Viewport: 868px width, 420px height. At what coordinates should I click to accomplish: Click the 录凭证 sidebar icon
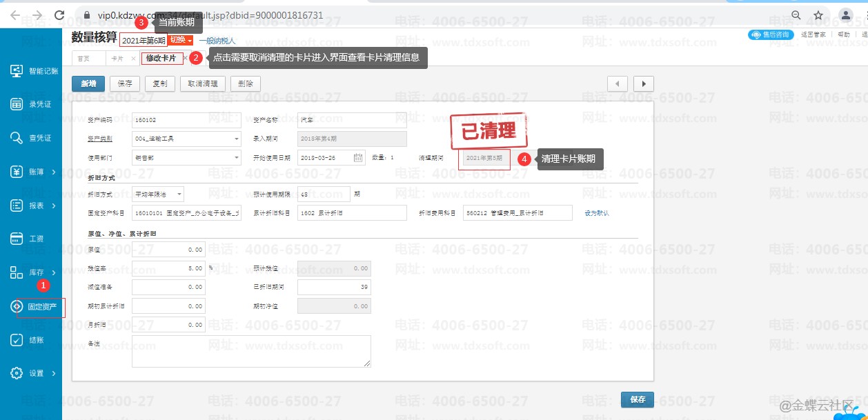pyautogui.click(x=17, y=104)
